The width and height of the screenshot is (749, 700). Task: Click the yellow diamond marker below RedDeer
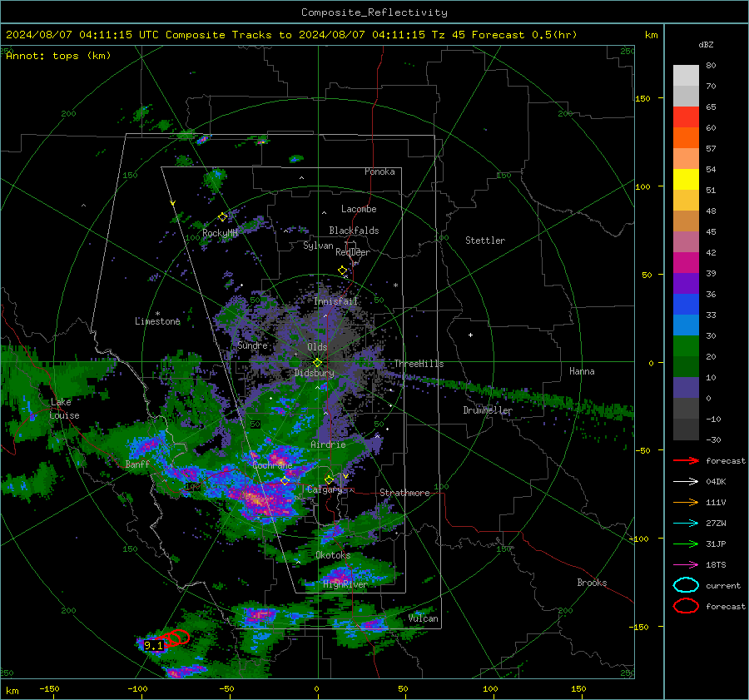click(343, 271)
